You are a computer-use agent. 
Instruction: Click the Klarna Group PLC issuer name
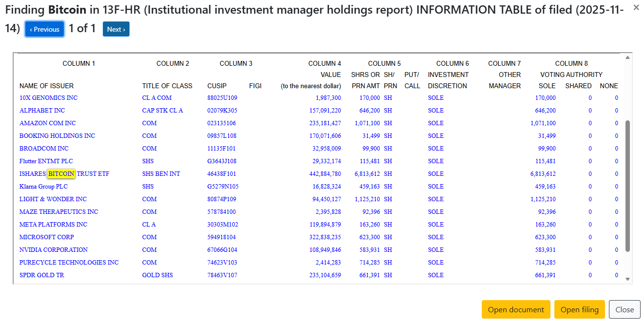(43, 187)
